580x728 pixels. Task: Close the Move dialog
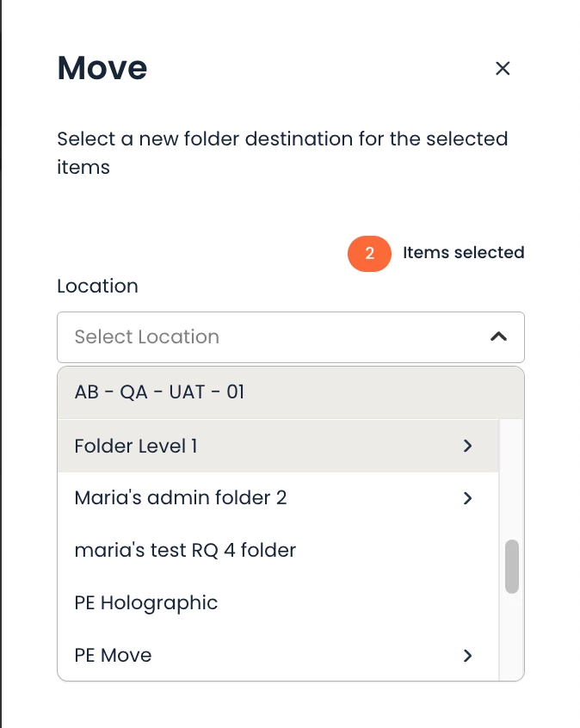click(503, 69)
